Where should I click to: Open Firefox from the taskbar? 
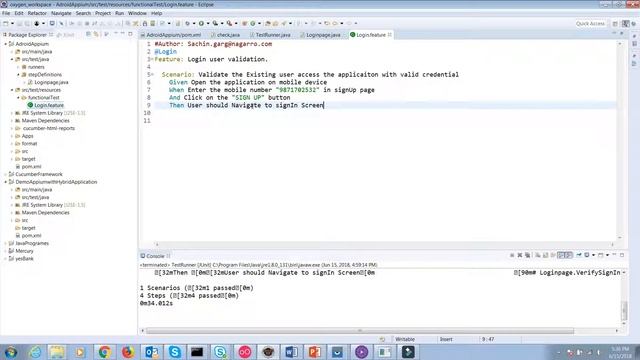[x=128, y=352]
